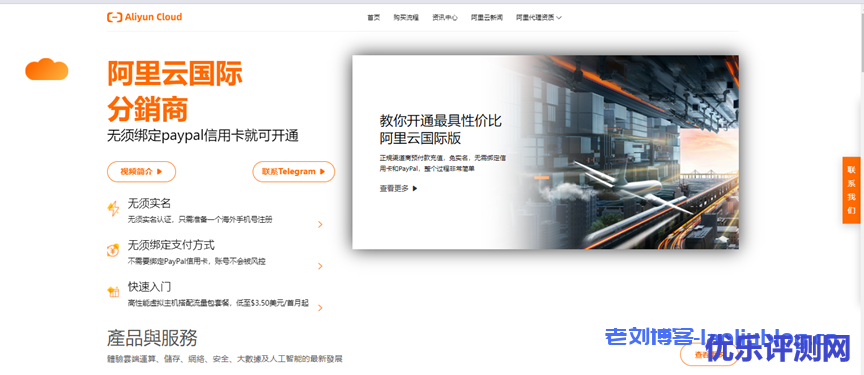Go to 资讯中心 in navigation
This screenshot has height=375, width=864.
(x=445, y=18)
